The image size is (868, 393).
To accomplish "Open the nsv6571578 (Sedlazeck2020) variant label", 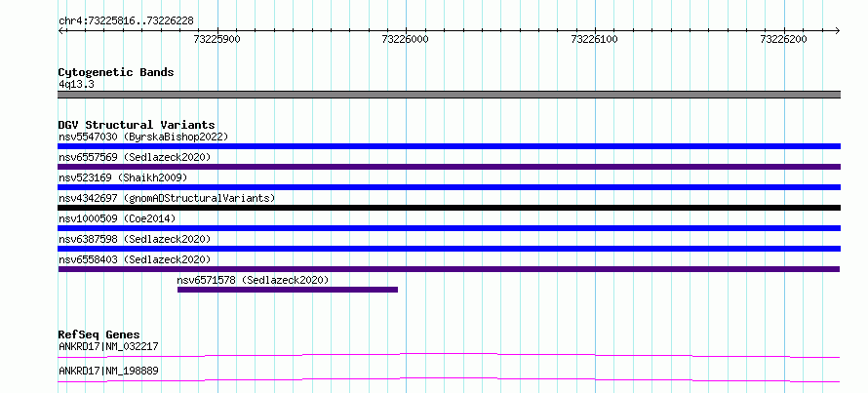I will [x=253, y=280].
